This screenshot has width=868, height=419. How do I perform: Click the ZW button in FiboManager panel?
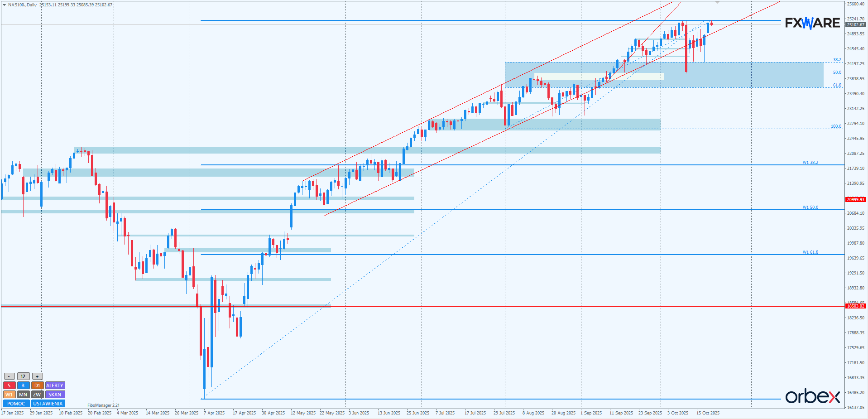tap(37, 395)
